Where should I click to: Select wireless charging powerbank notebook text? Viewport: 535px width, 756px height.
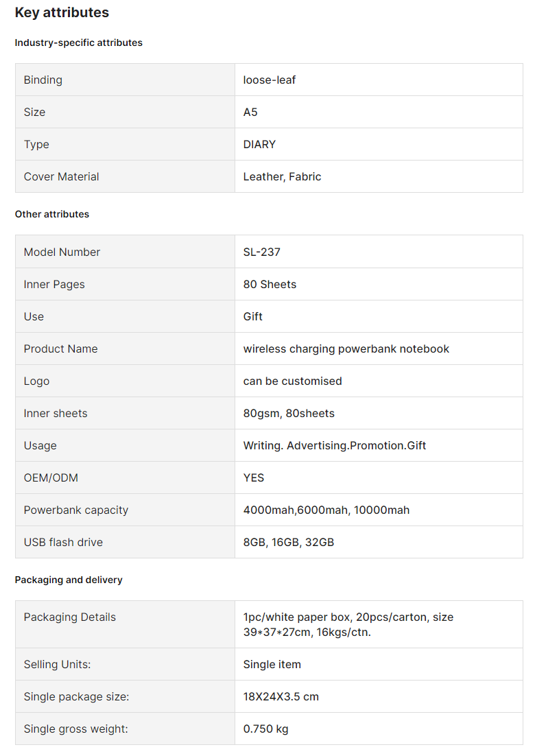tap(346, 349)
